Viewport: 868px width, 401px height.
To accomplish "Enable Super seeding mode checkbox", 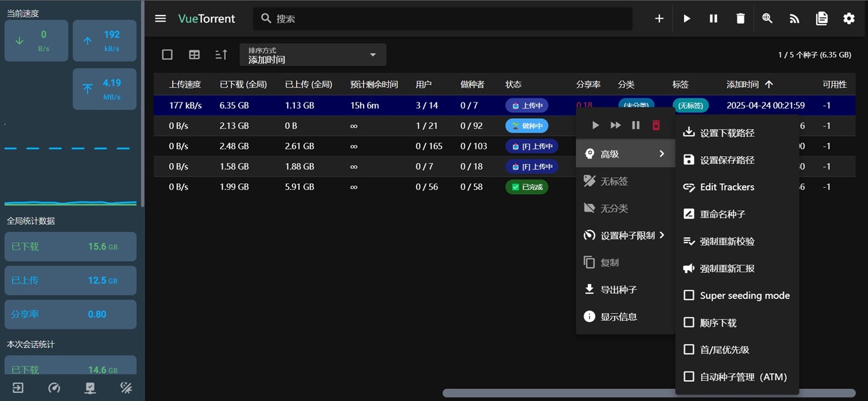I will coord(689,295).
